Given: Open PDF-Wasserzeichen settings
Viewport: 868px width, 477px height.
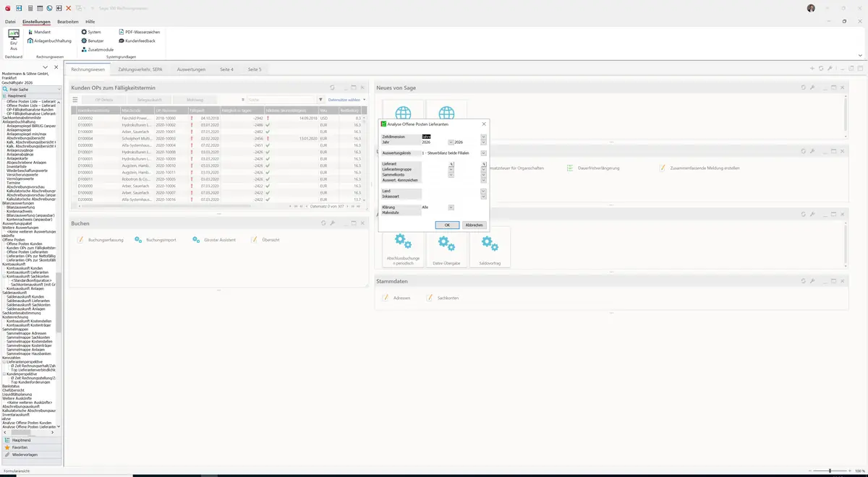Looking at the screenshot, I should click(x=140, y=32).
